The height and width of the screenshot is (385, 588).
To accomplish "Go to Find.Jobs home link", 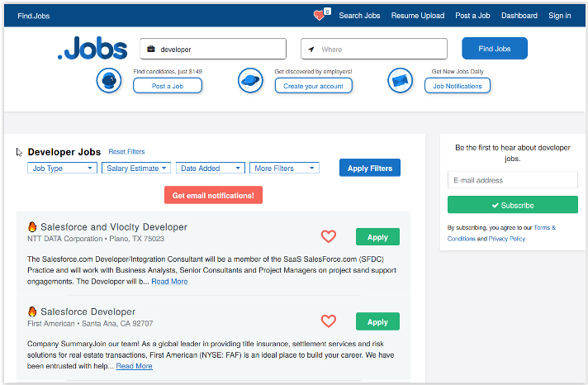I will 33,16.
